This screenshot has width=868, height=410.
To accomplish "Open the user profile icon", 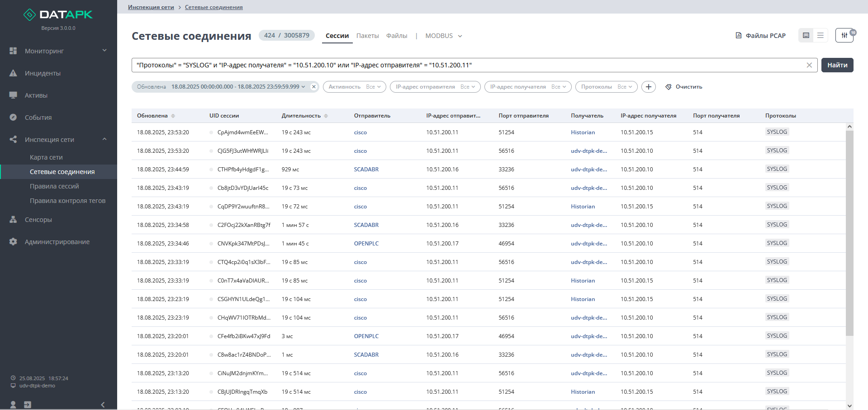I will click(x=13, y=405).
